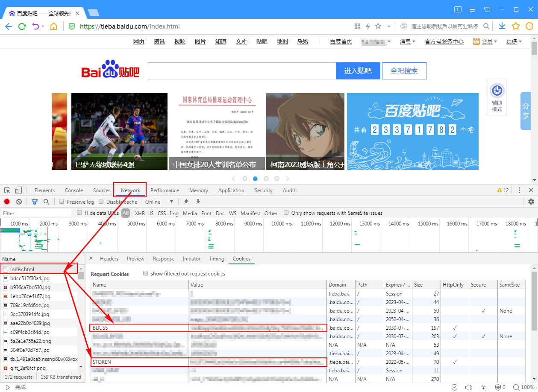Click the lightning speed-mode icon
Screen dimensions: 538x392
coord(368,26)
